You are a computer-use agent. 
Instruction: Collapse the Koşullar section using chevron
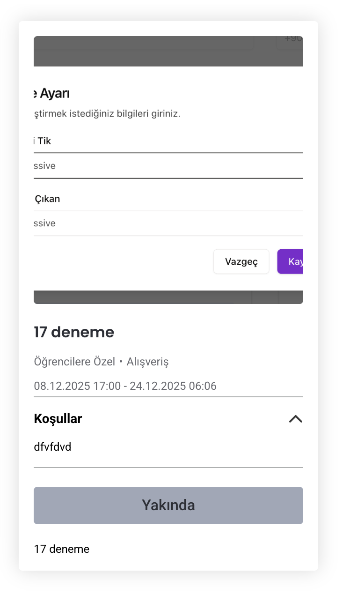295,419
